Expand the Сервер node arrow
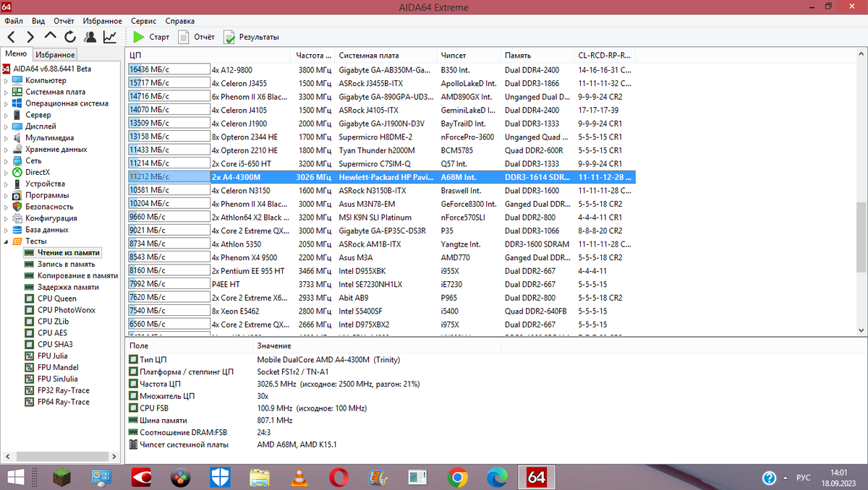Viewport: 868px width, 490px height. point(7,115)
